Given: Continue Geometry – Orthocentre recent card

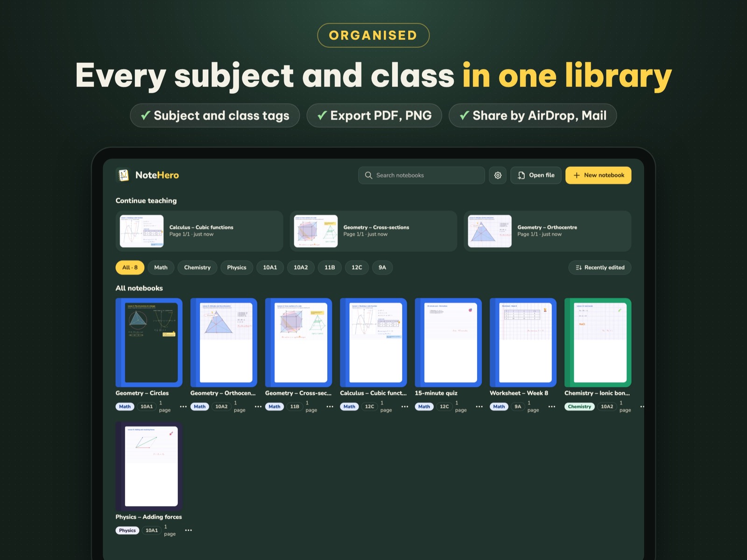Looking at the screenshot, I should point(548,231).
